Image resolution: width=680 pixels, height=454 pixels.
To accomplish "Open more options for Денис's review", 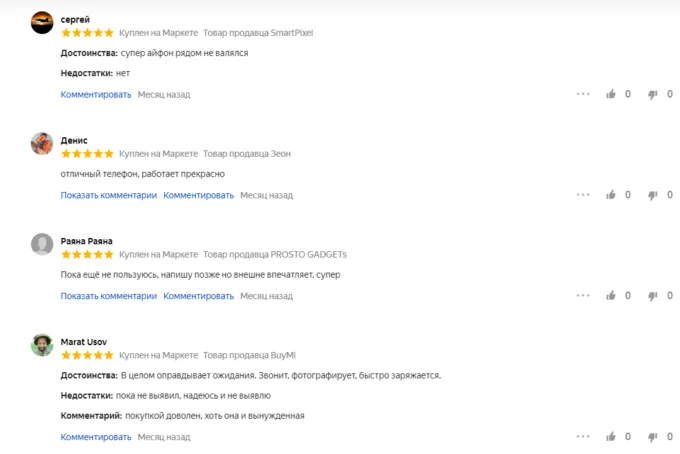I will [583, 195].
